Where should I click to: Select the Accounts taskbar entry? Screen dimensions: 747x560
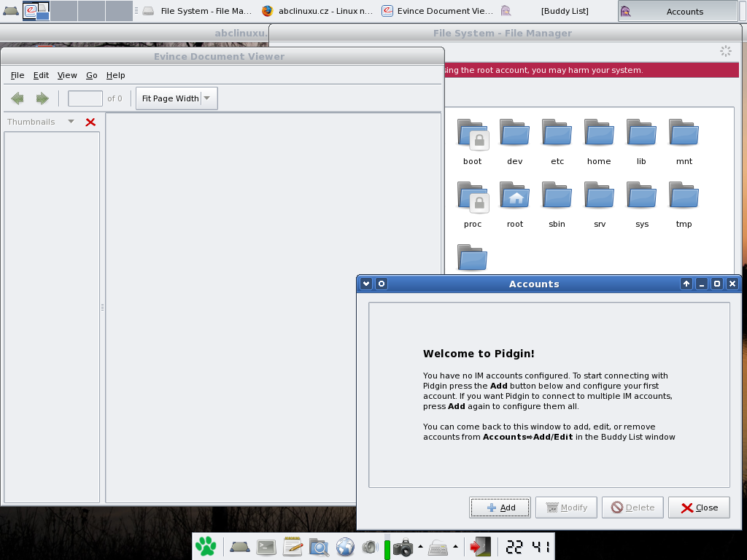click(678, 11)
